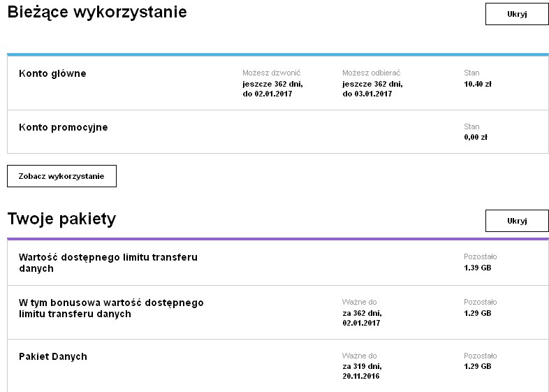This screenshot has height=392, width=549.
Task: Select the Konto główne row label
Action: coord(52,73)
